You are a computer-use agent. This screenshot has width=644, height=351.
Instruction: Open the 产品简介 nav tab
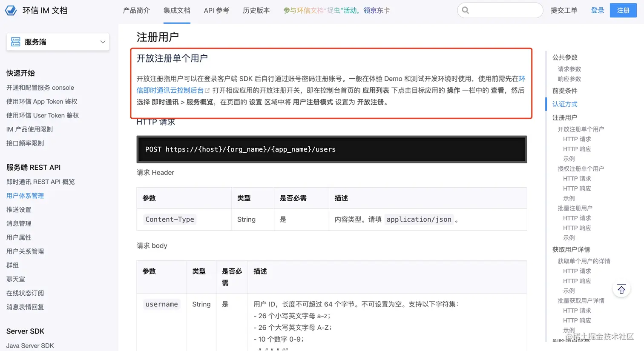coord(136,10)
